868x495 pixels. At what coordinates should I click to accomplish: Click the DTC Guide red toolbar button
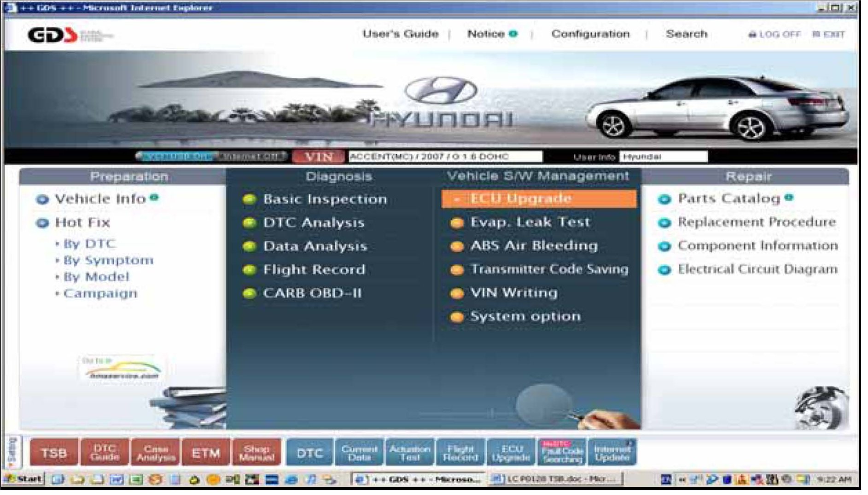tap(105, 453)
